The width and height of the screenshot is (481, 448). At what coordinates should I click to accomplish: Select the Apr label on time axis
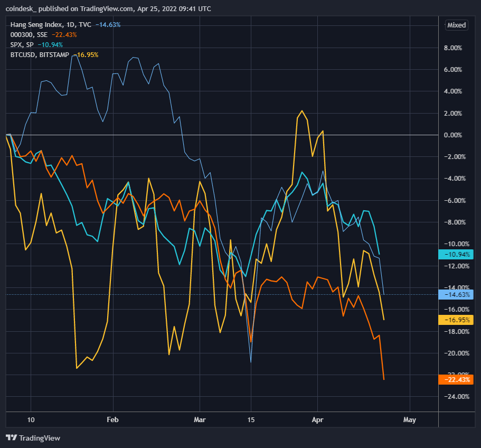point(318,420)
